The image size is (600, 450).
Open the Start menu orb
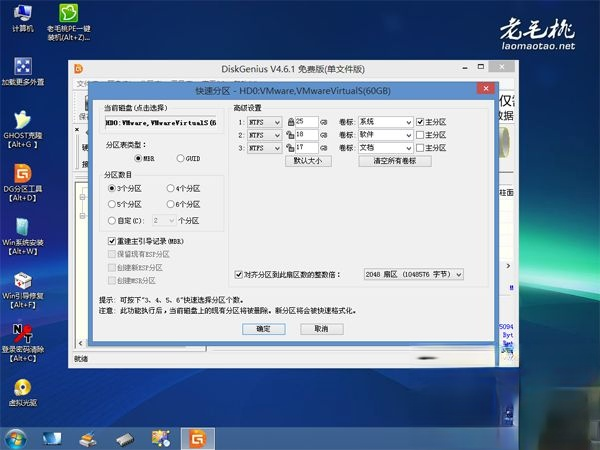(16, 439)
